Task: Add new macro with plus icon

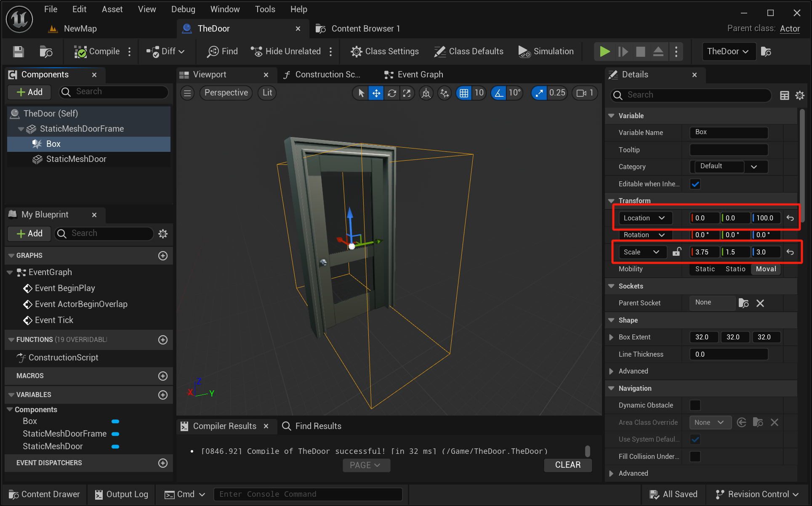Action: (163, 376)
